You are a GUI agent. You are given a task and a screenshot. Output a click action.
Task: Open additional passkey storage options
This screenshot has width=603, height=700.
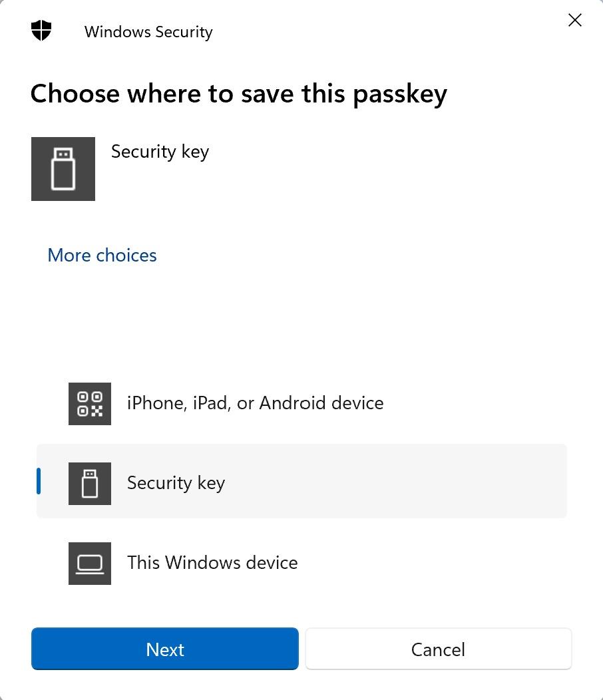click(x=101, y=255)
